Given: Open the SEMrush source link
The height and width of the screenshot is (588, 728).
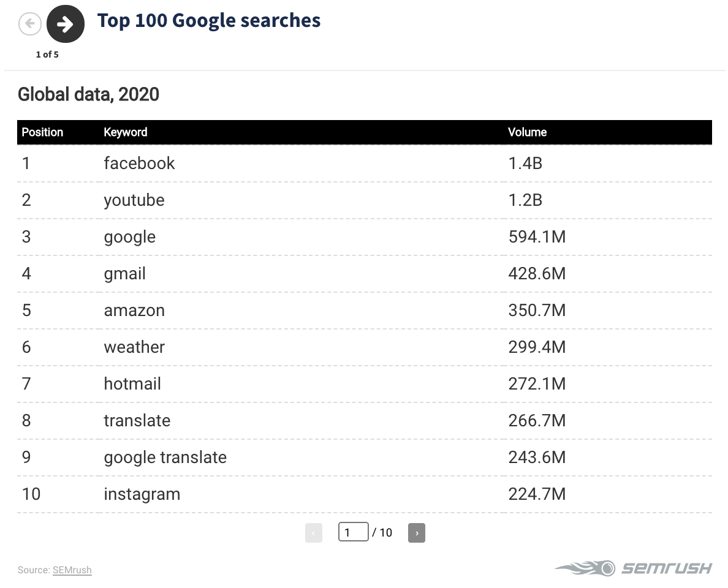Looking at the screenshot, I should (x=72, y=570).
